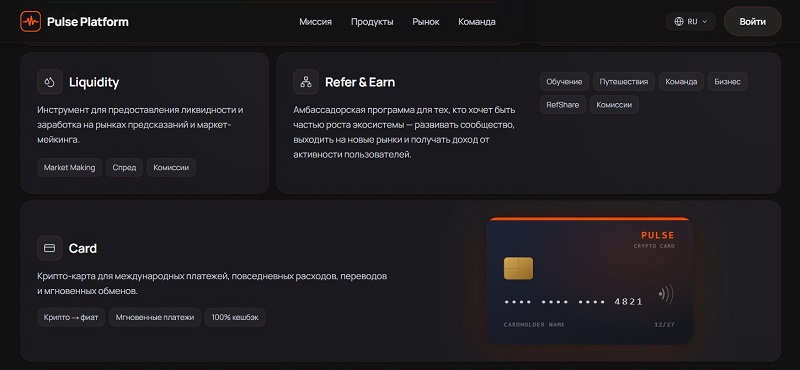Screen dimensions: 800x370
Task: Click the Liquidity droplet icon
Action: coord(49,82)
